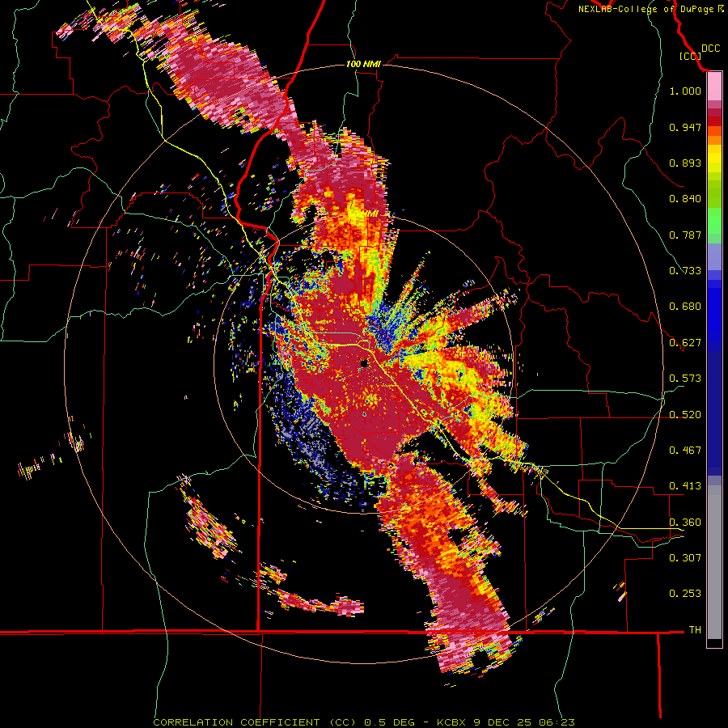
Task: Pick the light pink swatch atop color bar
Action: tap(714, 87)
